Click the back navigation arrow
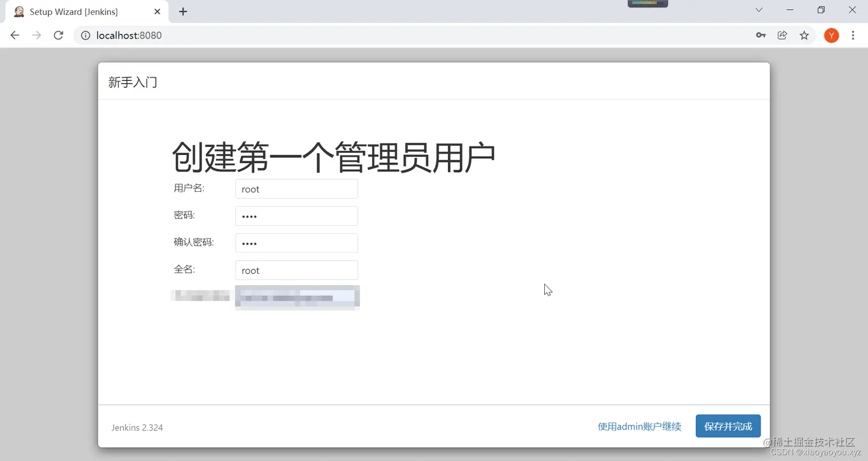The image size is (868, 461). 14,35
